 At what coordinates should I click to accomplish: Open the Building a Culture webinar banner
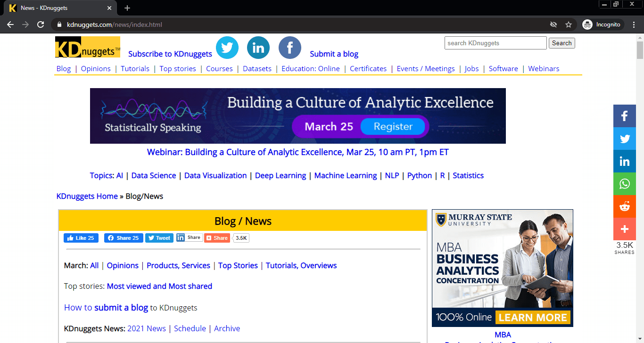pos(298,116)
